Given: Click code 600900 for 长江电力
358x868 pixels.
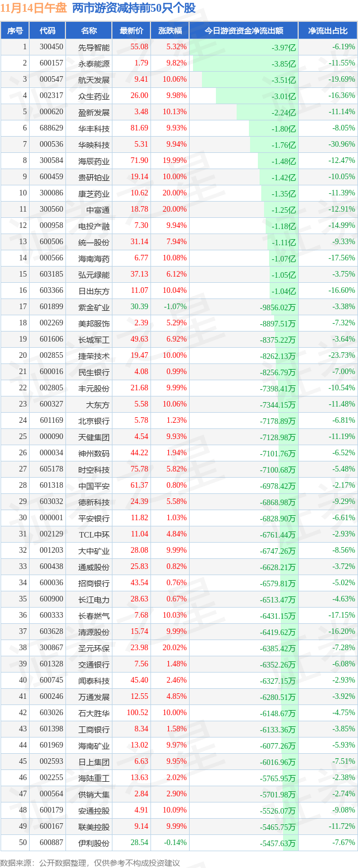Looking at the screenshot, I should coord(51,599).
